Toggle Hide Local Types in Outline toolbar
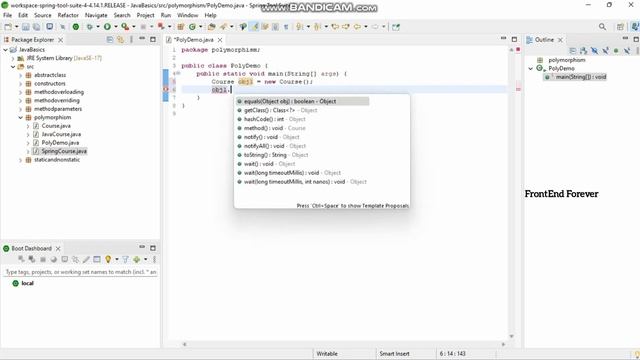 (x=627, y=51)
